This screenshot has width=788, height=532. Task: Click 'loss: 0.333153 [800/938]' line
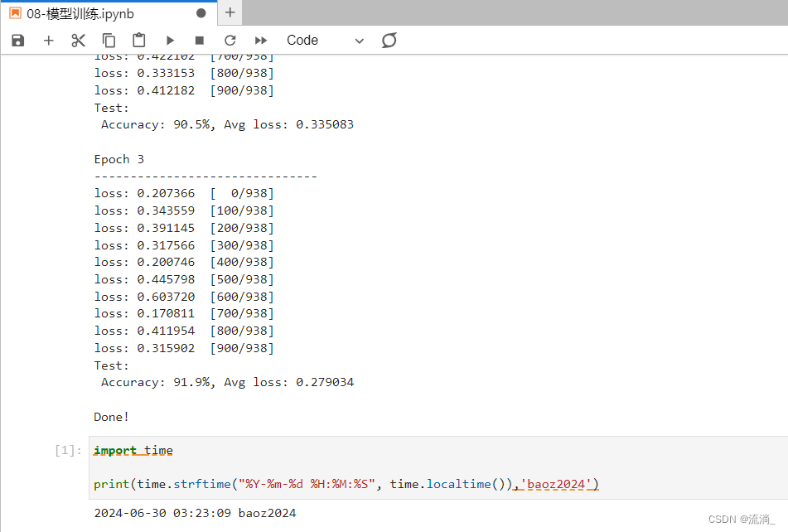(184, 74)
